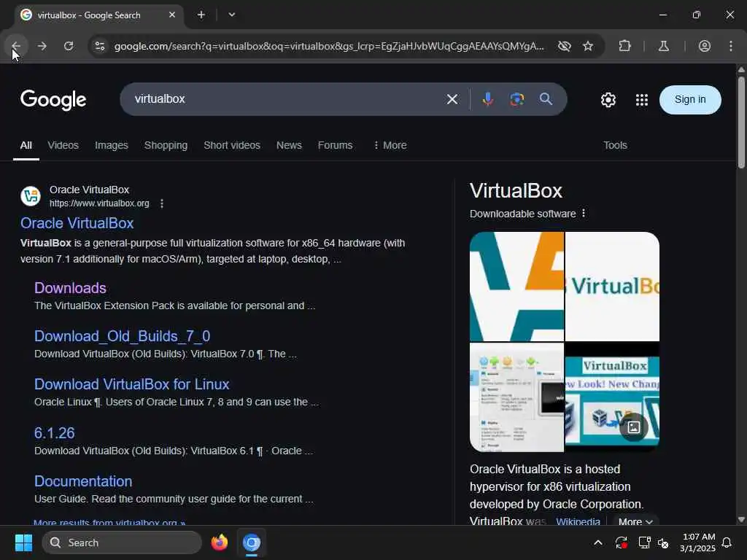Select the All results tab
Viewport: 747px width, 560px height.
[26, 145]
